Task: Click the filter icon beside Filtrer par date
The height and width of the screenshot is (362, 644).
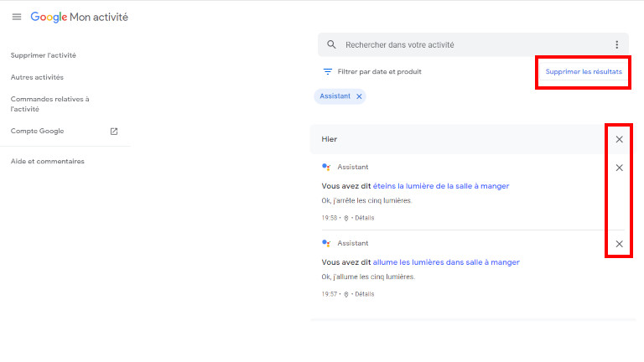Action: (x=328, y=72)
